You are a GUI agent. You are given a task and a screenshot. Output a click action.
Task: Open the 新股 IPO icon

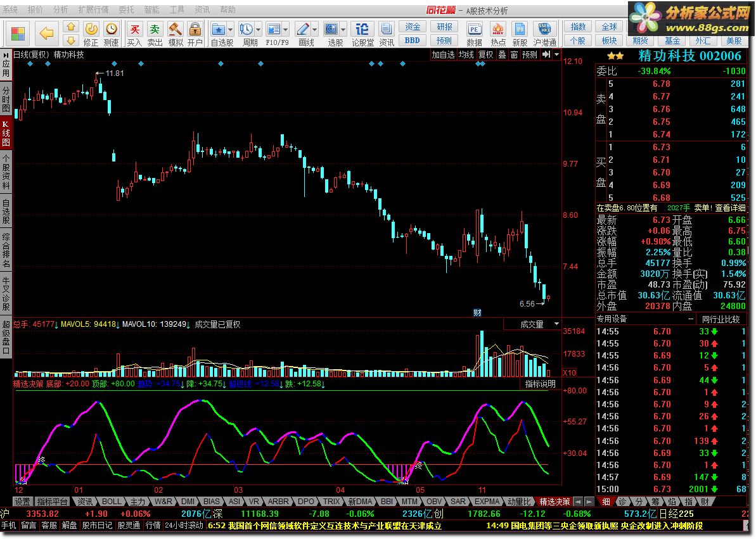tap(520, 34)
